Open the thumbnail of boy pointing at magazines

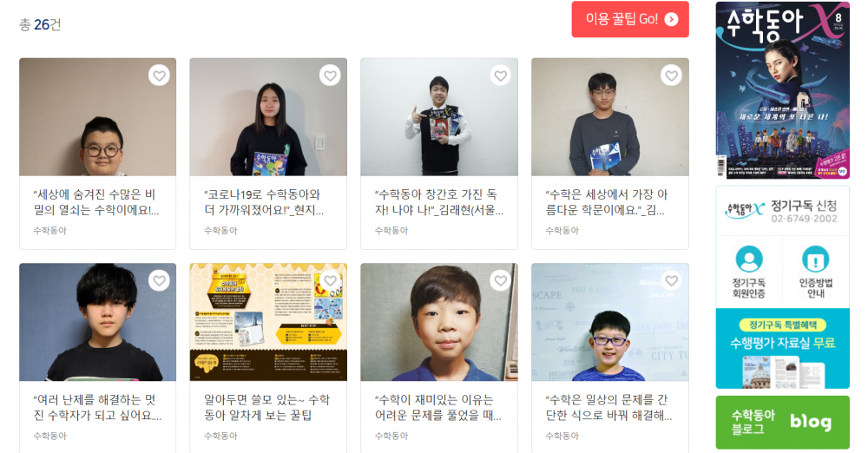click(439, 117)
